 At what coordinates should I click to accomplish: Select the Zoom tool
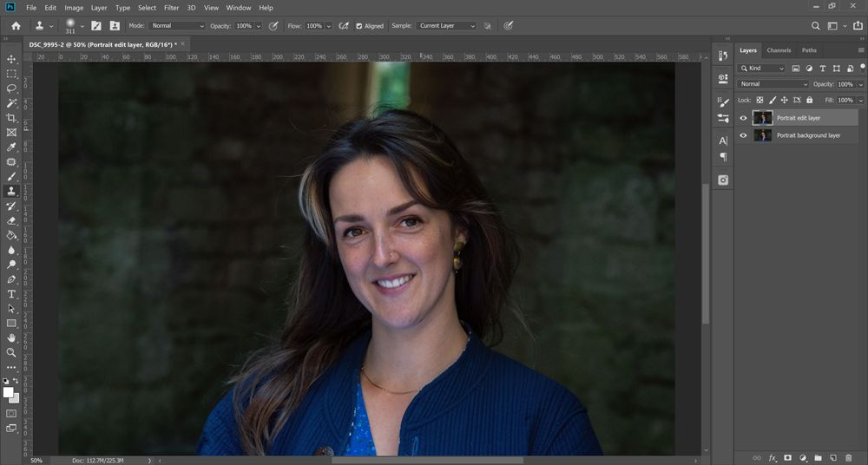pyautogui.click(x=11, y=352)
